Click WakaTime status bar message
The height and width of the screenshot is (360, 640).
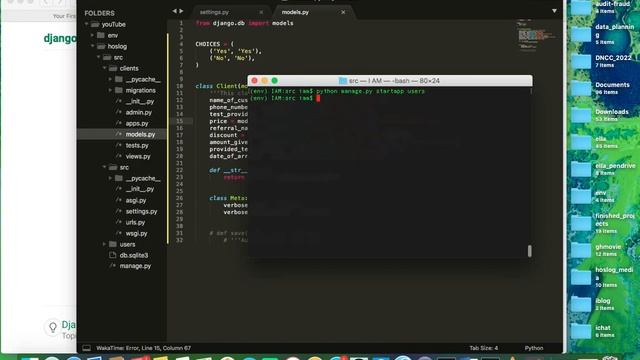click(x=143, y=348)
